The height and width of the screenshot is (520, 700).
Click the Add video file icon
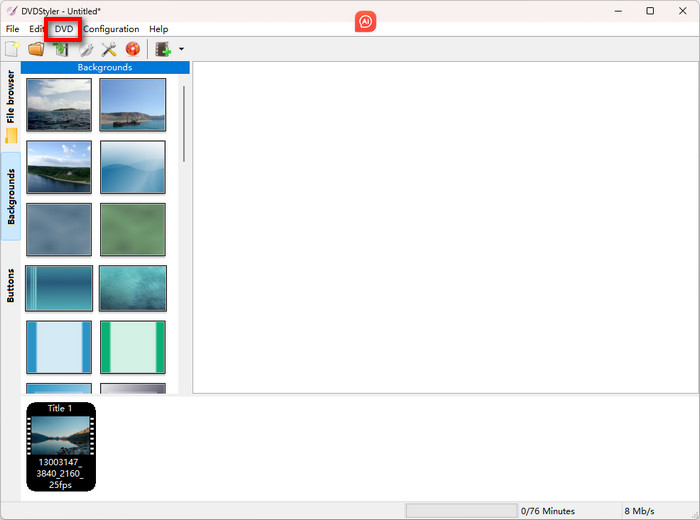[163, 49]
